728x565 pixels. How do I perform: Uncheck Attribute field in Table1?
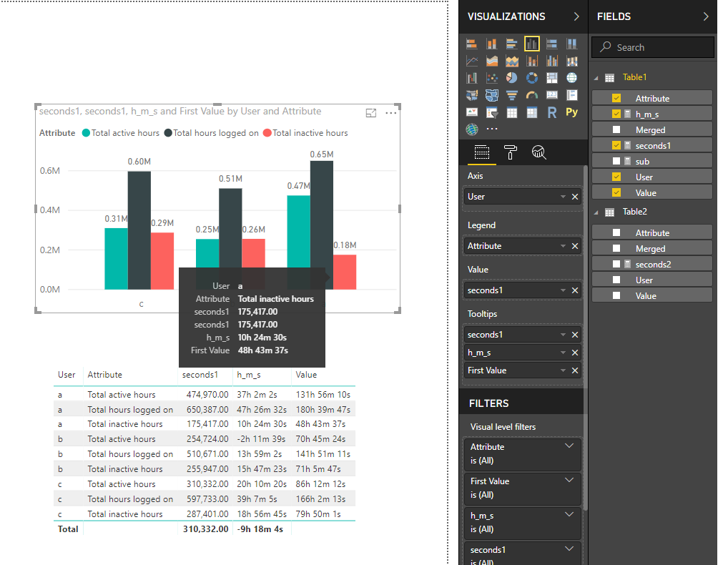(x=616, y=98)
